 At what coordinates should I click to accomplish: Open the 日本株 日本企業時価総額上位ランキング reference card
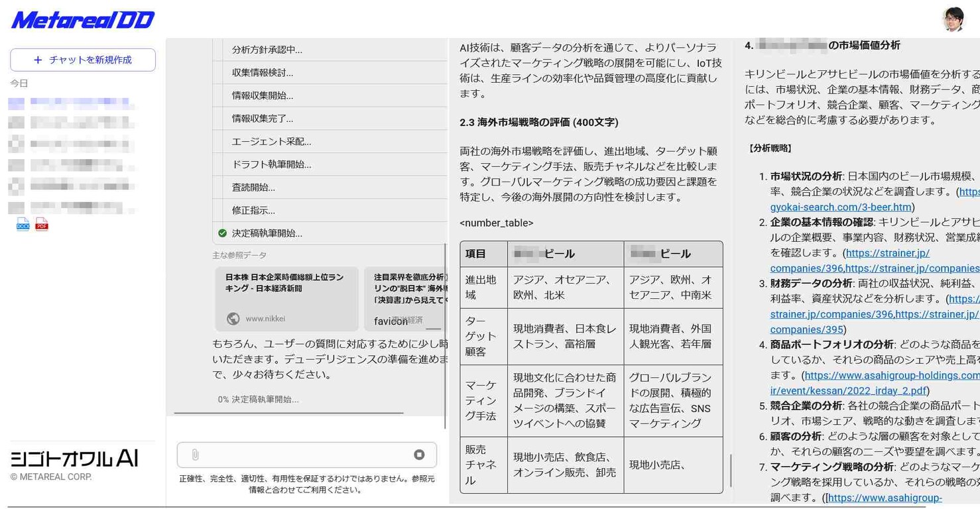coord(286,299)
